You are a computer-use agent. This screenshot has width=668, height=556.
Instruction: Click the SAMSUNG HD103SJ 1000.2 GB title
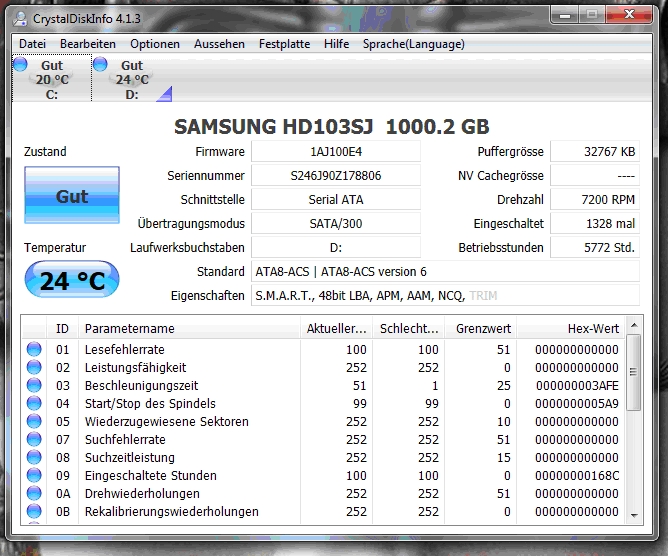click(331, 127)
